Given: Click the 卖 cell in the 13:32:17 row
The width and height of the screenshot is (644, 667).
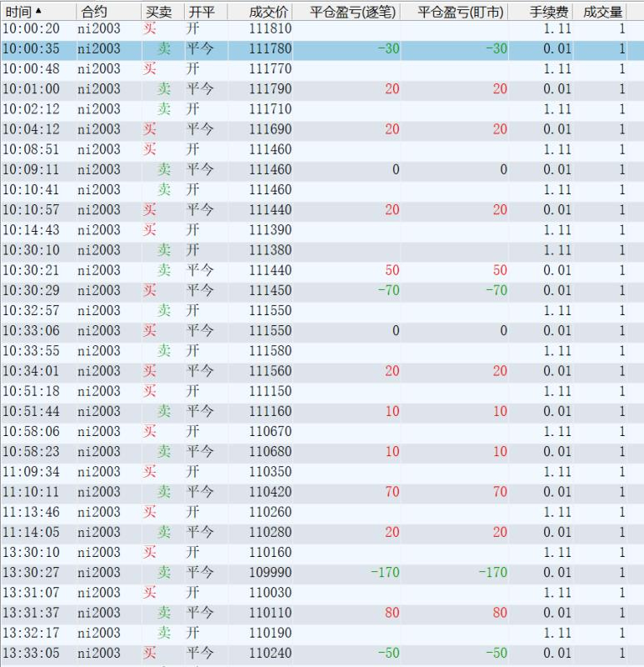Looking at the screenshot, I should point(164,633).
